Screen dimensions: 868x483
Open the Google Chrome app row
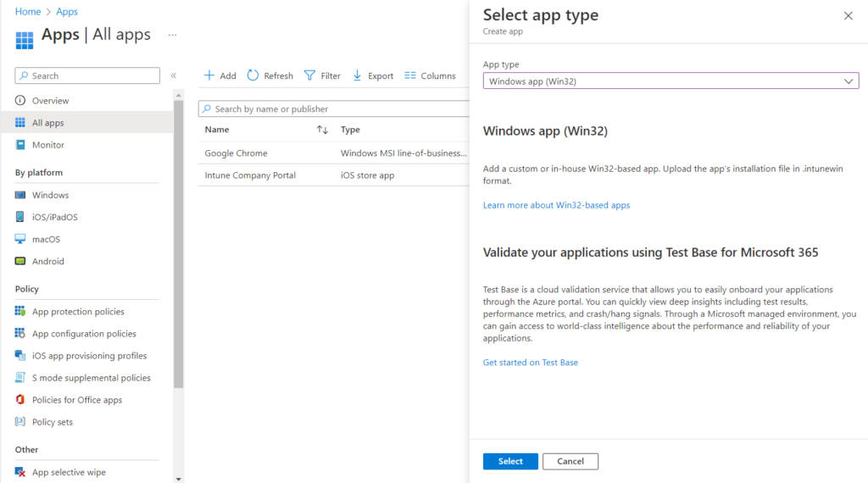(x=334, y=153)
